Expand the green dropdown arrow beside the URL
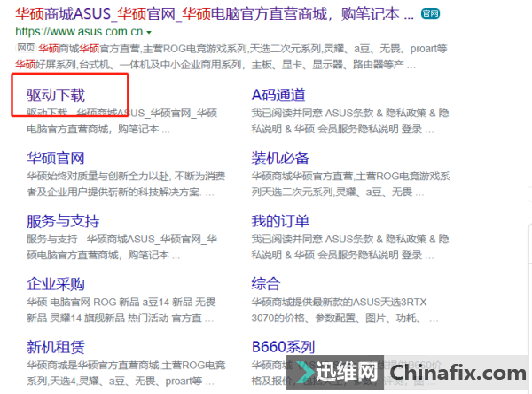 pyautogui.click(x=149, y=32)
